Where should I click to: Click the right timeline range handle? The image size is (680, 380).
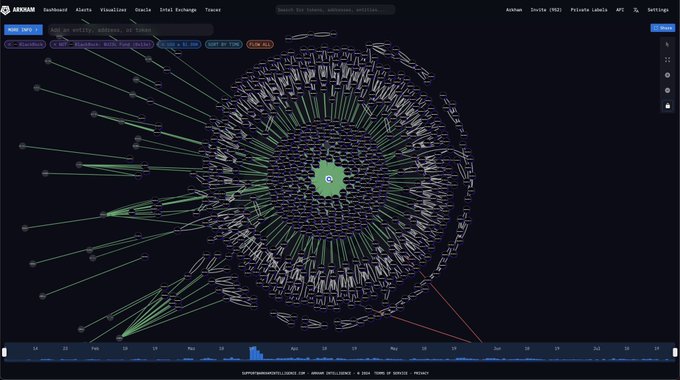[x=675, y=352]
